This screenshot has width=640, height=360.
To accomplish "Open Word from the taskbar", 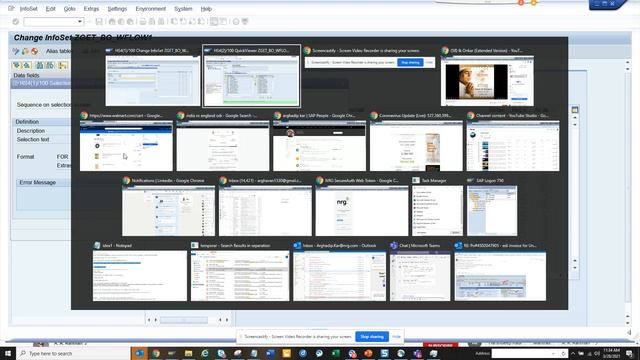I will coord(270,353).
